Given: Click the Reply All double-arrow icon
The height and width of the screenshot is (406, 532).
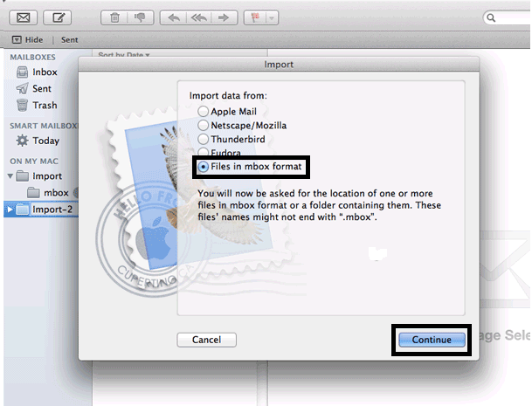Looking at the screenshot, I should [199, 17].
